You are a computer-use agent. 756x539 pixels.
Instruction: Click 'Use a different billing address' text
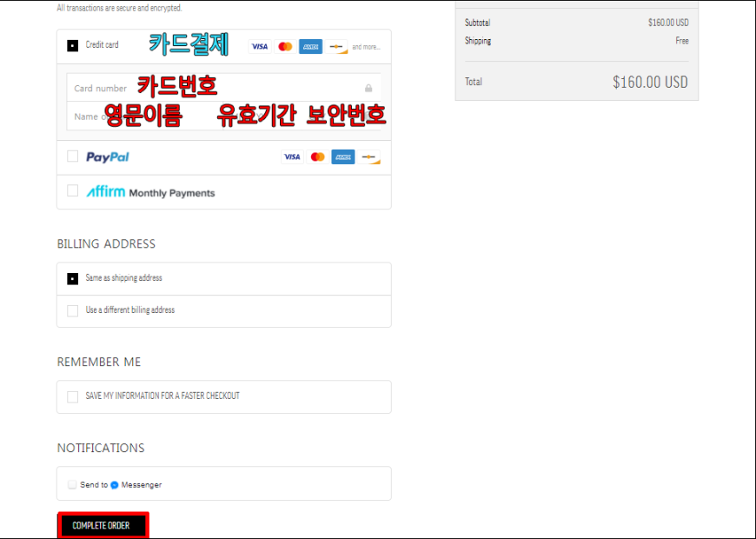[130, 309]
